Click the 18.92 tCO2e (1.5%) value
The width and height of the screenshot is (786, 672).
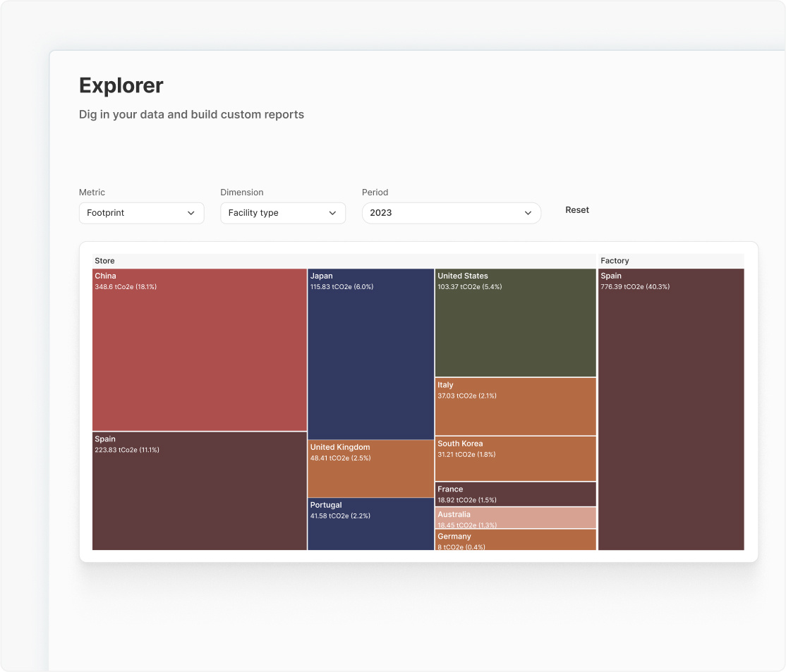[x=467, y=500]
